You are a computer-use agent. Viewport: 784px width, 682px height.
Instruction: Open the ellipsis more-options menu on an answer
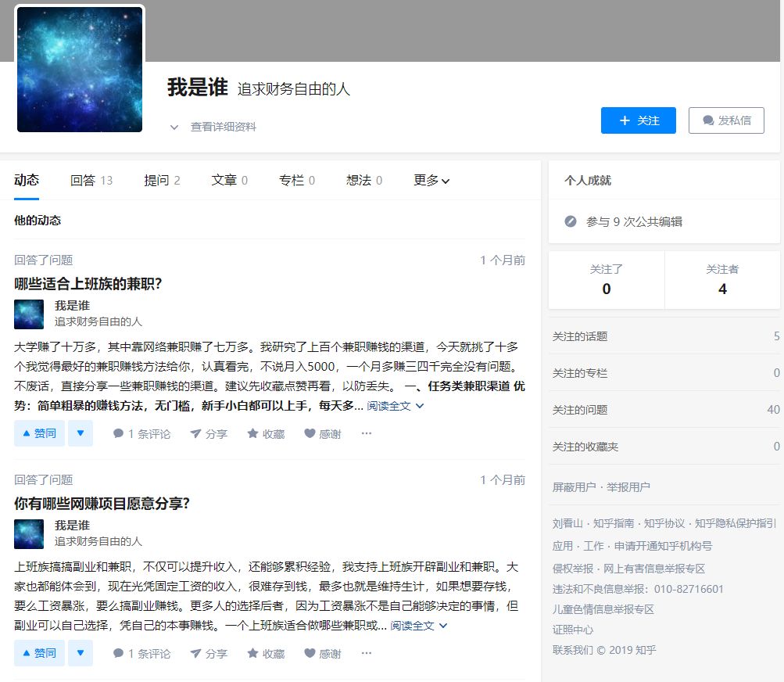pyautogui.click(x=366, y=433)
